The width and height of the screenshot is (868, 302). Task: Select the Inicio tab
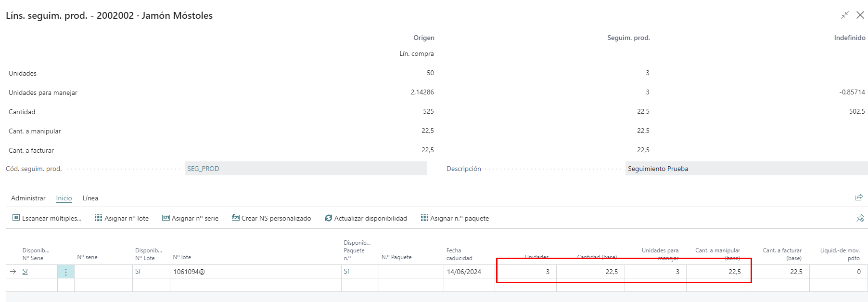click(64, 198)
